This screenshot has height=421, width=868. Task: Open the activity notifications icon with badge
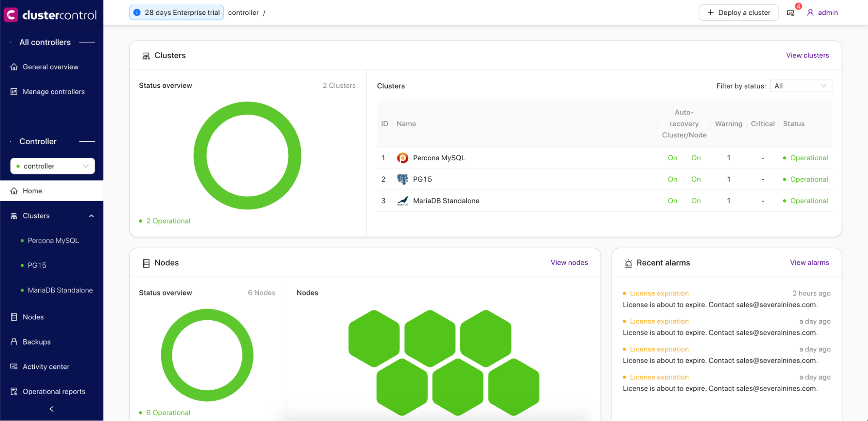click(x=791, y=13)
